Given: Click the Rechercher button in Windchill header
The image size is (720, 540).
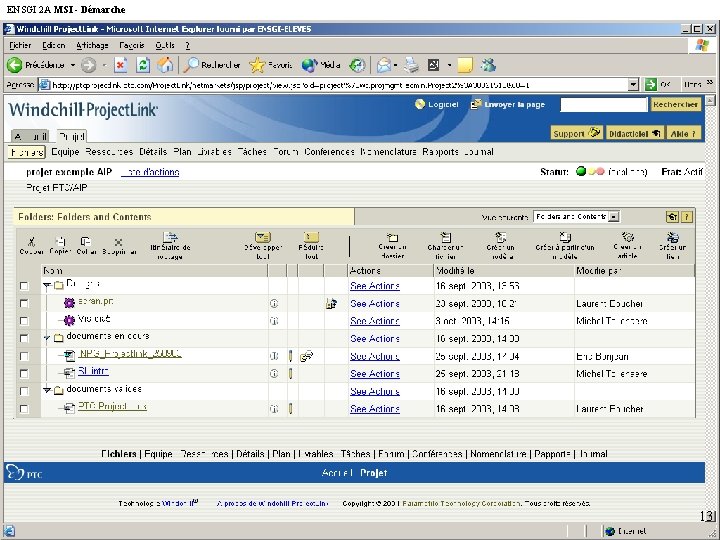Looking at the screenshot, I should (x=675, y=105).
